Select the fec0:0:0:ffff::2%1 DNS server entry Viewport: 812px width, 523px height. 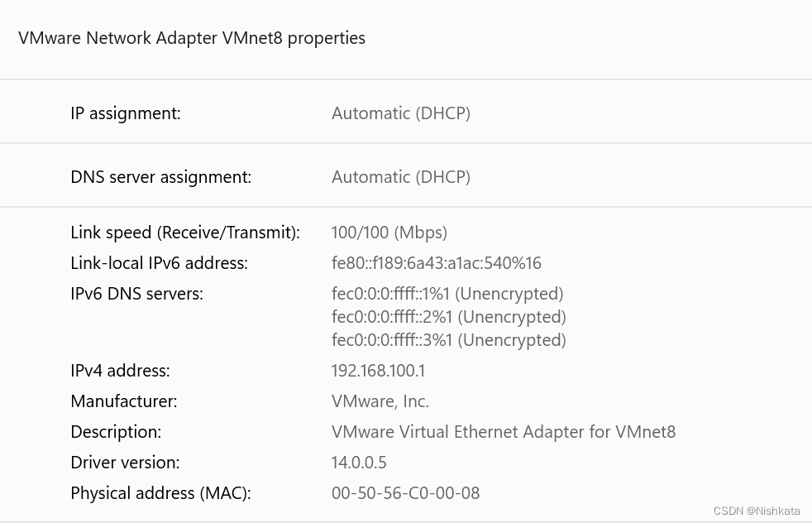(x=448, y=316)
